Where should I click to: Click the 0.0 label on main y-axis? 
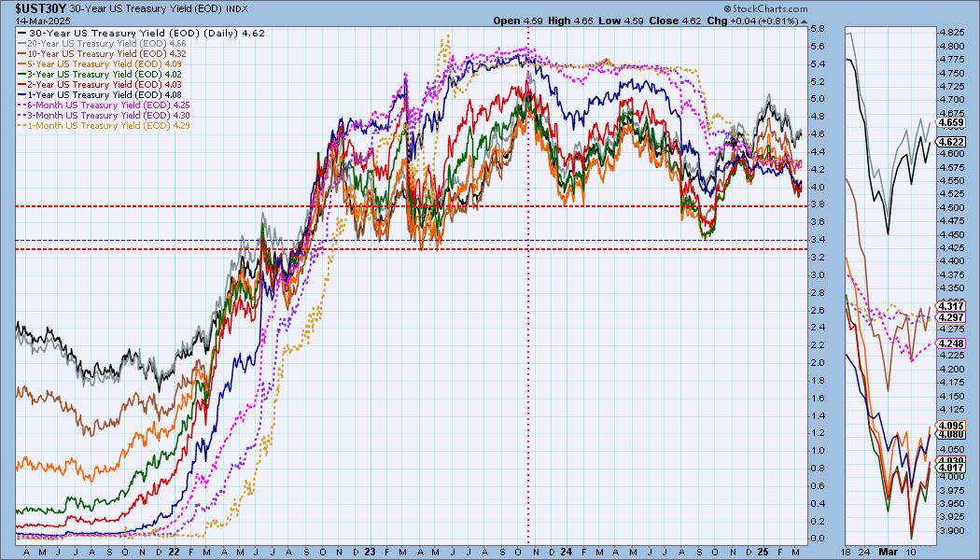point(817,539)
